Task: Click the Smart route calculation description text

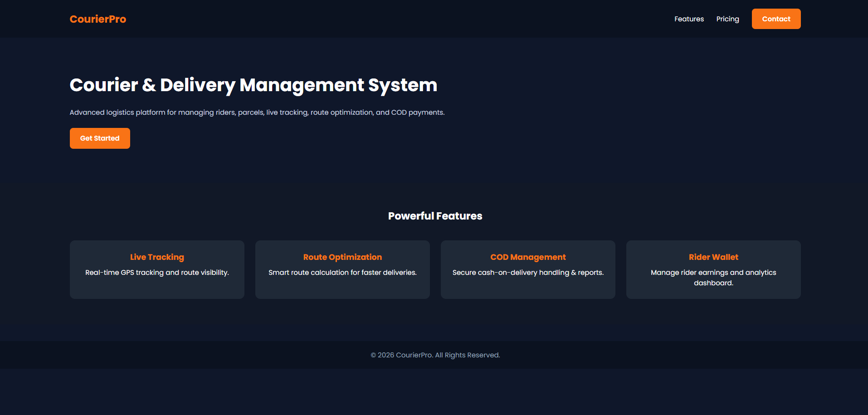Action: (x=342, y=273)
